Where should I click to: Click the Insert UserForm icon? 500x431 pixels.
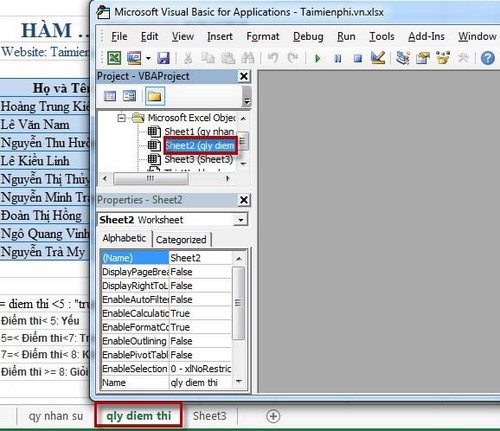click(134, 58)
